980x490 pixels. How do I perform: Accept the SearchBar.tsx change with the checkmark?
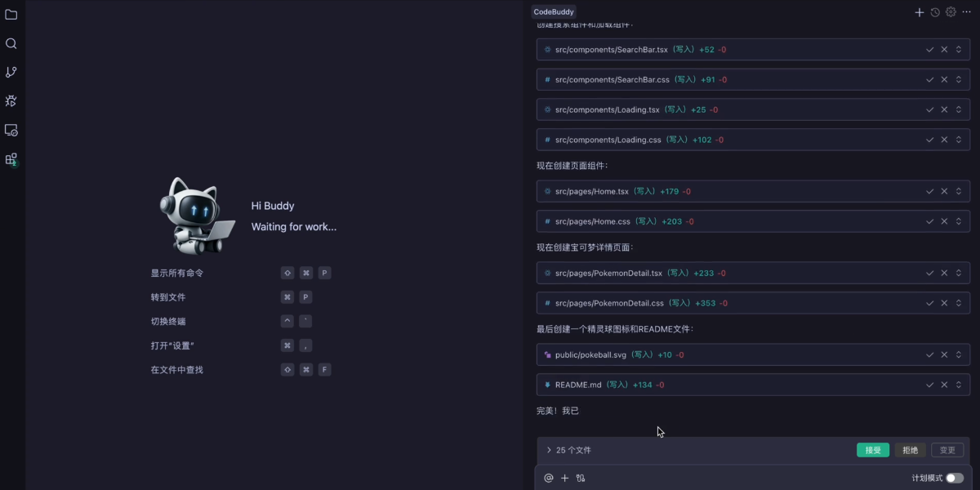coord(930,49)
